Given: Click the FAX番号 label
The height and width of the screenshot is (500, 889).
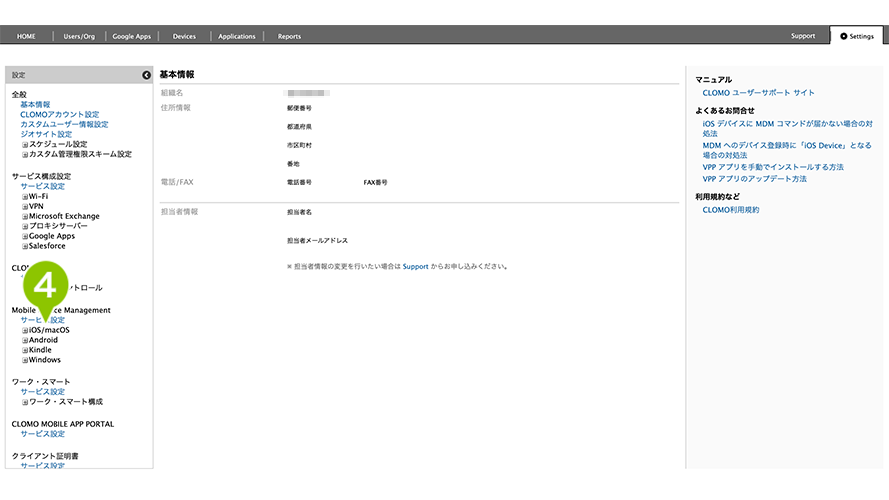Looking at the screenshot, I should point(375,183).
